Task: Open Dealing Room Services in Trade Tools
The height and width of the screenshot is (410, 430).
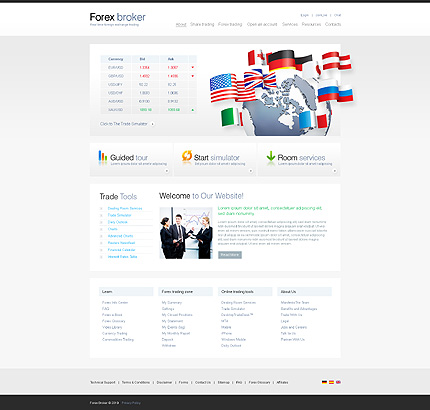Action: 125,208
